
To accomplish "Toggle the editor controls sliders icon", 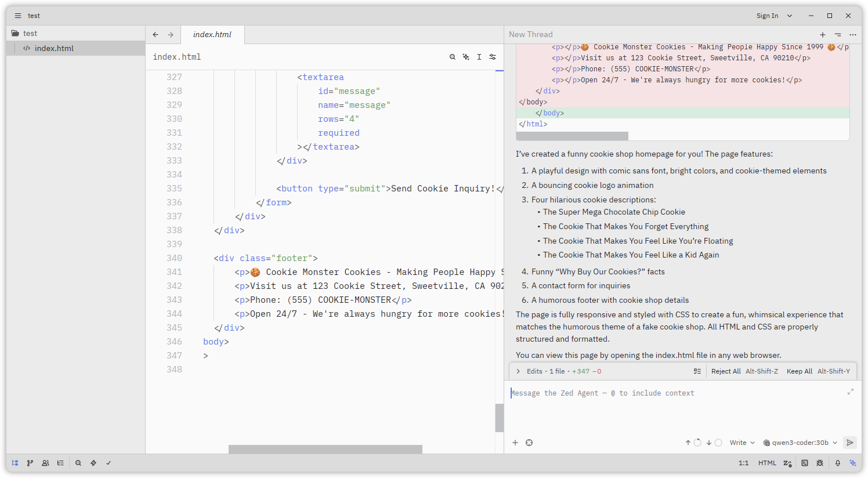I will pyautogui.click(x=493, y=57).
